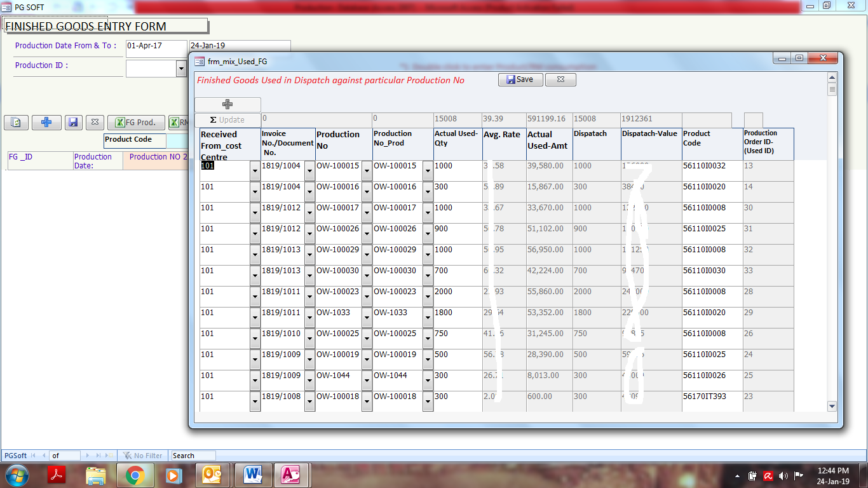Click the floppy disk save icon in main form
The image size is (868, 488).
point(73,123)
